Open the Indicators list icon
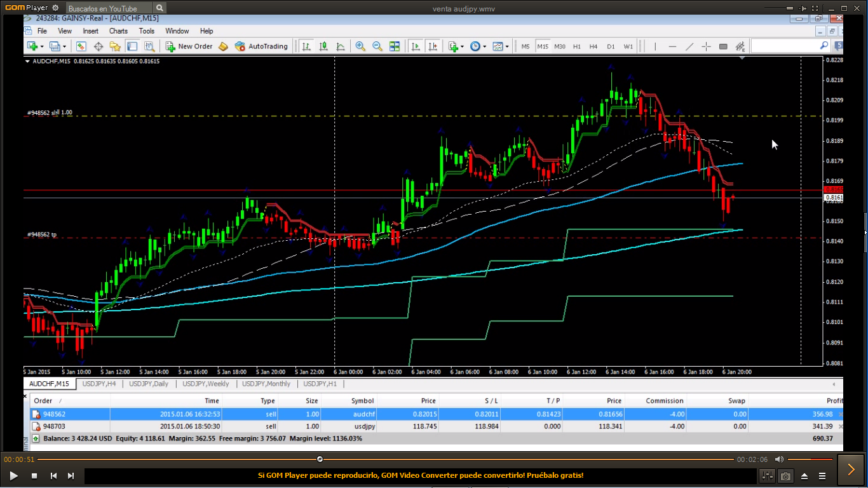The width and height of the screenshot is (868, 488). [x=453, y=46]
